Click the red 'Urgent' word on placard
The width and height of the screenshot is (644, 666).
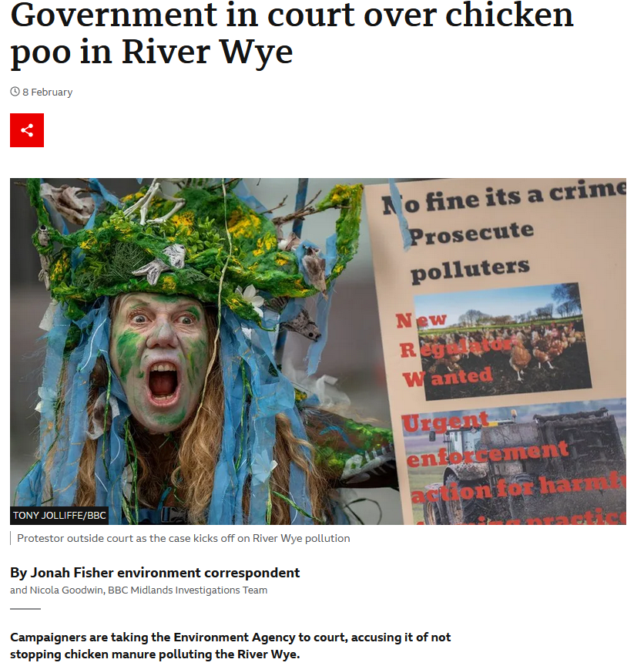(x=445, y=422)
